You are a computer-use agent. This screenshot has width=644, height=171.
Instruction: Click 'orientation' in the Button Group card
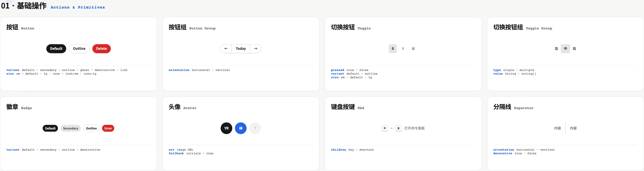(179, 70)
